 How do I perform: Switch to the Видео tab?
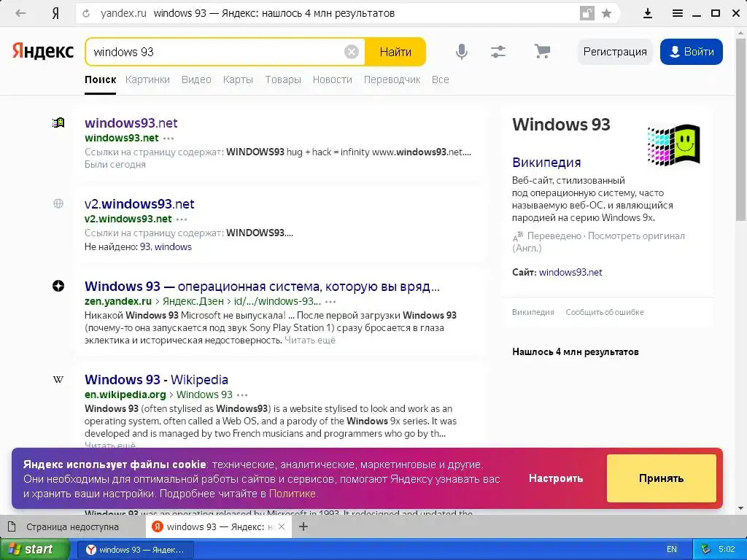pos(196,79)
